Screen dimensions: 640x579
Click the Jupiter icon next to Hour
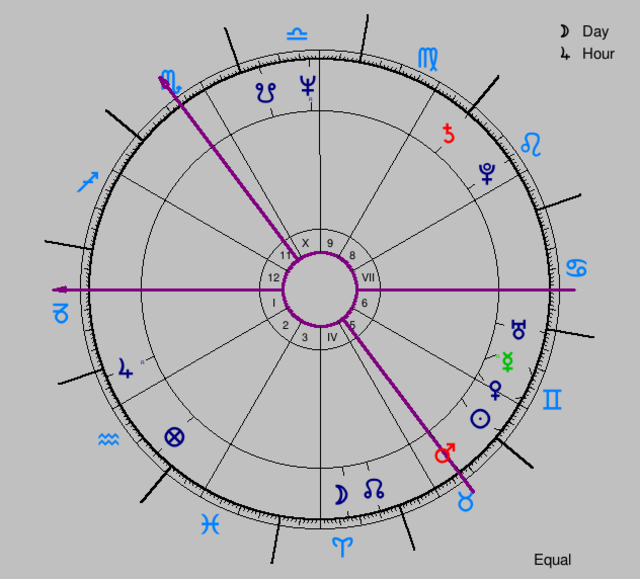click(565, 53)
